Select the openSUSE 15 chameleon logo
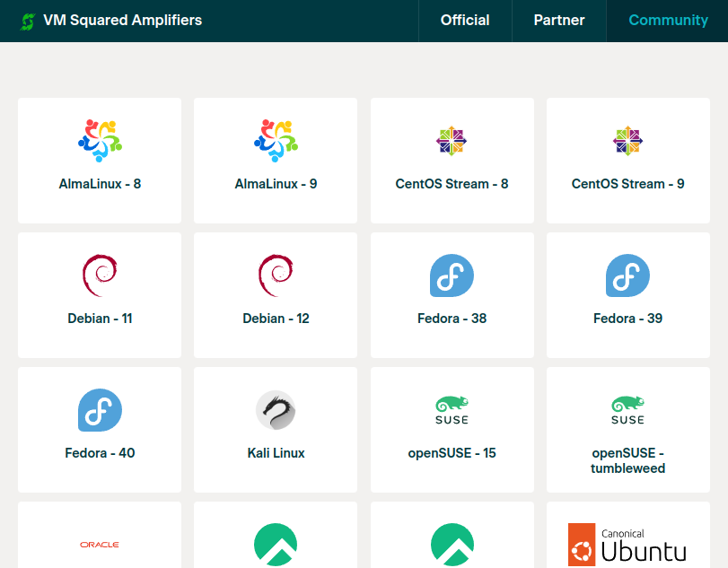 coord(452,410)
